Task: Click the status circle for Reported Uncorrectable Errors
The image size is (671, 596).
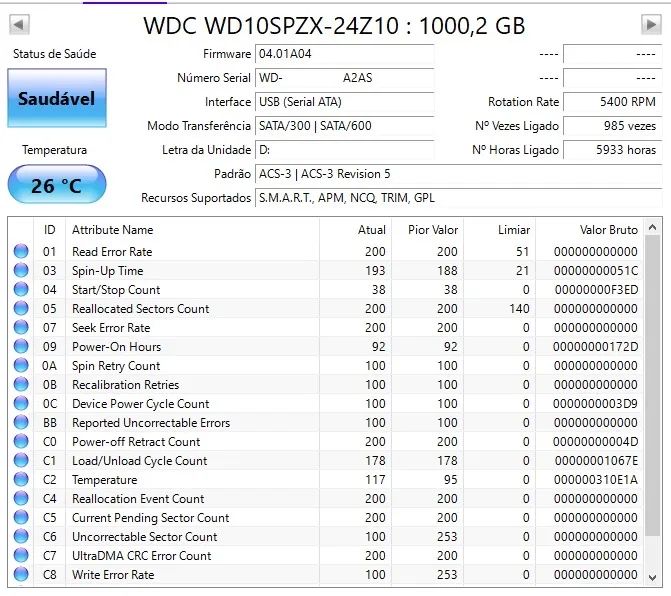Action: 21,422
